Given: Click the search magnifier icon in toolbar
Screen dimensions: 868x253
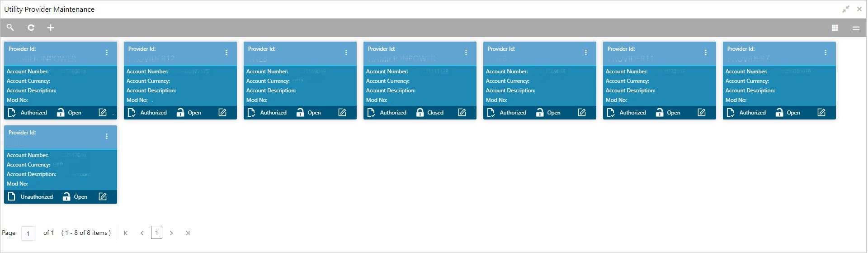Looking at the screenshot, I should point(10,28).
